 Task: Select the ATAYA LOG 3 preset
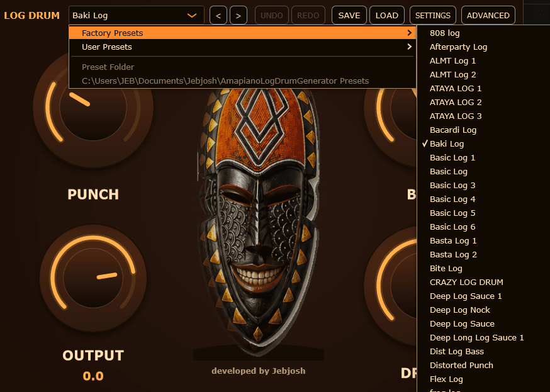484,116
